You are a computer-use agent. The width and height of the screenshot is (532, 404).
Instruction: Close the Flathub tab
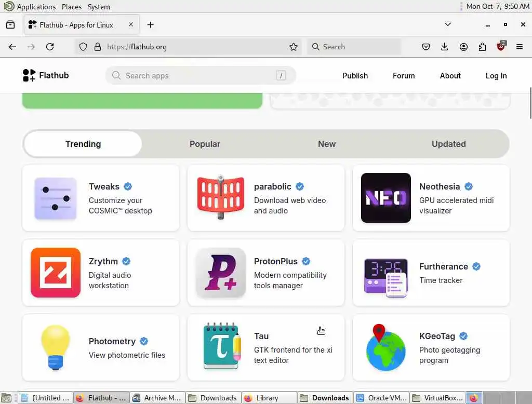tap(130, 24)
